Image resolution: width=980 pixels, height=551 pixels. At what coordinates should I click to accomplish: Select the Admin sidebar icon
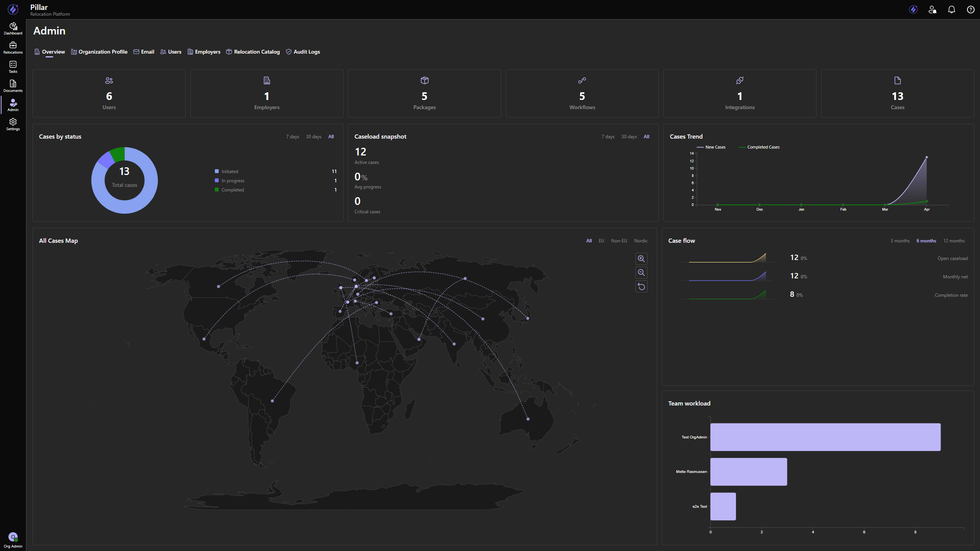13,105
